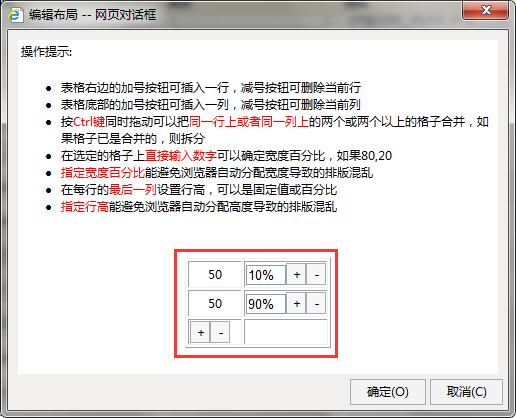Delete the row using minus beside 10%
The image size is (516, 418).
click(316, 275)
